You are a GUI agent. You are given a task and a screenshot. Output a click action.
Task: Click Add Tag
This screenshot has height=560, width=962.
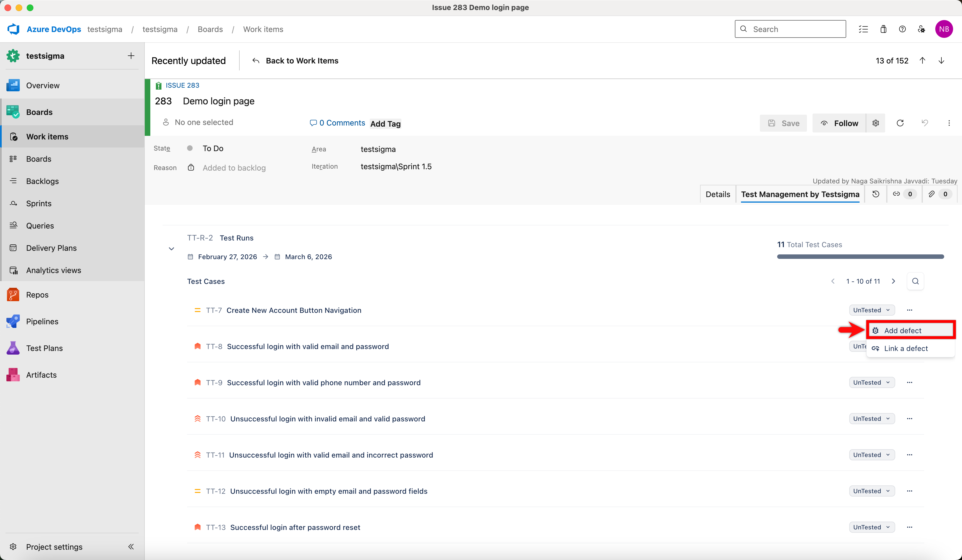[x=386, y=124]
